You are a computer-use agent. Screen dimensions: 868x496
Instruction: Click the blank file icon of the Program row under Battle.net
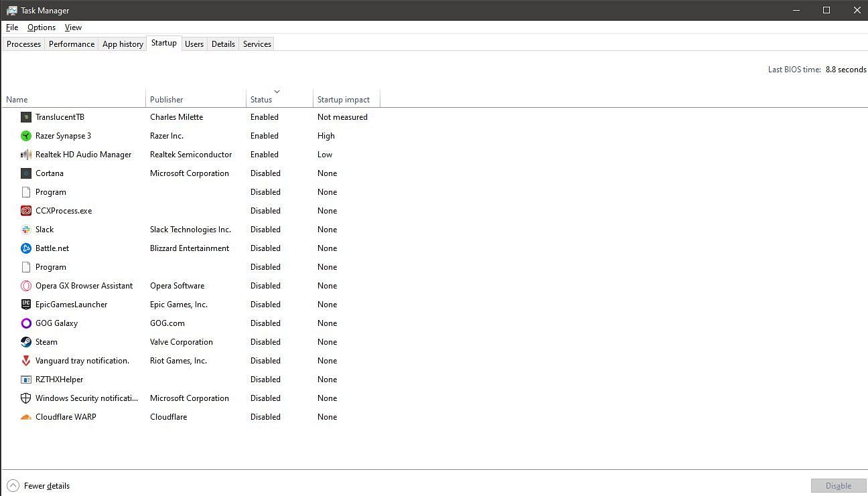coord(26,267)
